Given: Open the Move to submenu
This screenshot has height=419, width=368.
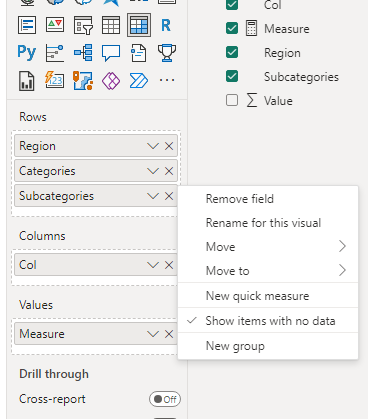Looking at the screenshot, I should pyautogui.click(x=268, y=271).
